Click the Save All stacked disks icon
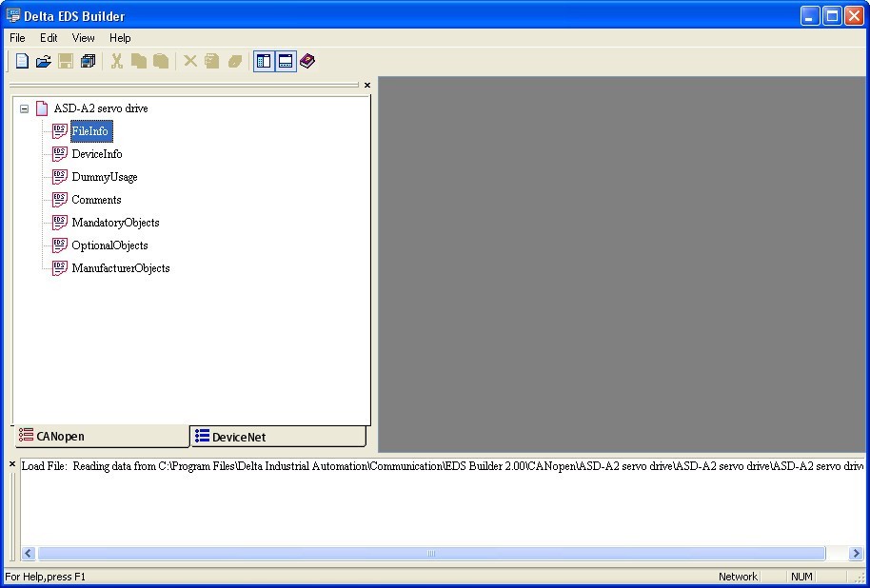Viewport: 870px width, 588px height. tap(88, 61)
